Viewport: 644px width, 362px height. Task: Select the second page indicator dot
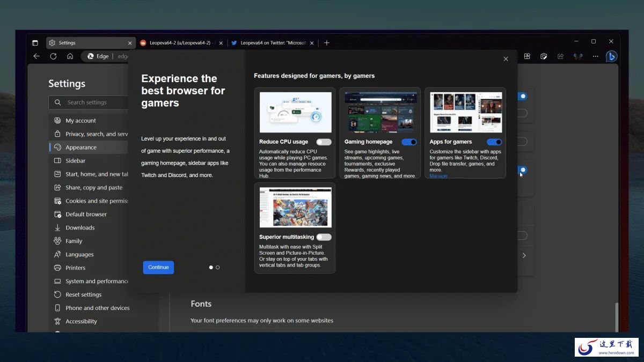point(217,267)
